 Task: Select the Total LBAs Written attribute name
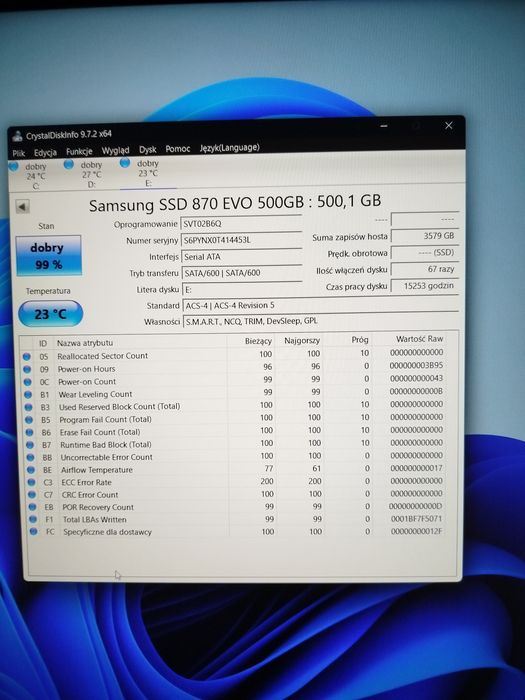[x=95, y=519]
